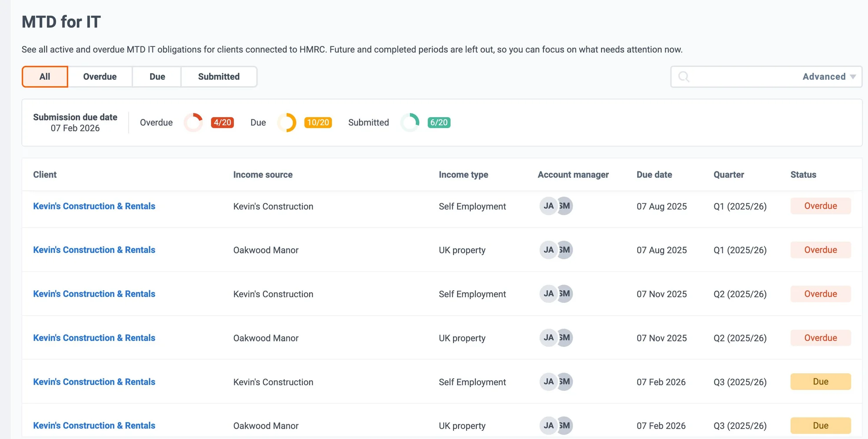Select the Due filter tab
Viewport: 868px width, 439px height.
(157, 77)
